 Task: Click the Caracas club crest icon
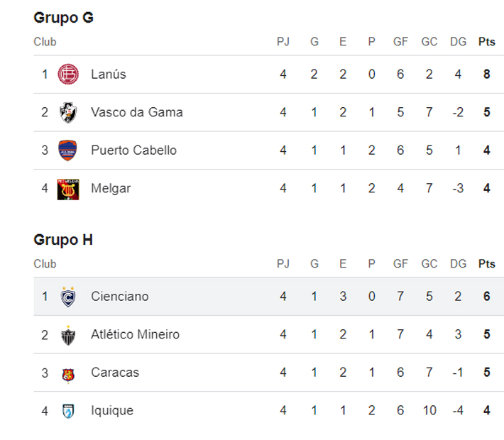point(68,373)
